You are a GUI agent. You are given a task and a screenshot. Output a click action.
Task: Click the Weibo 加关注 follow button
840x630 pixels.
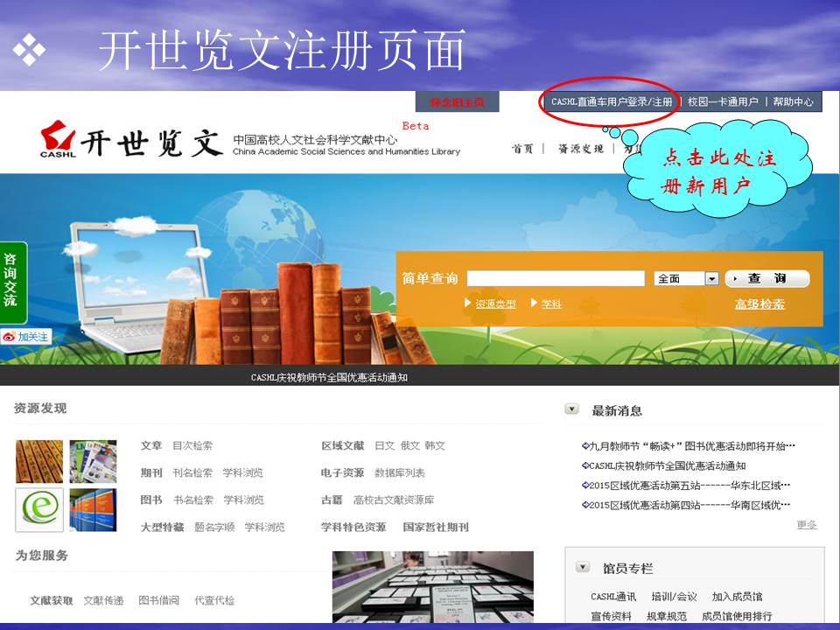point(25,337)
